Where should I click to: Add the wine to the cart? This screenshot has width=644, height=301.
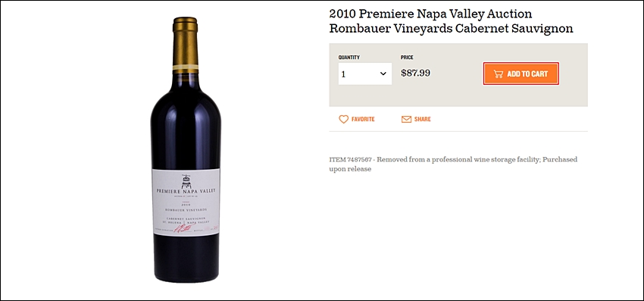521,74
